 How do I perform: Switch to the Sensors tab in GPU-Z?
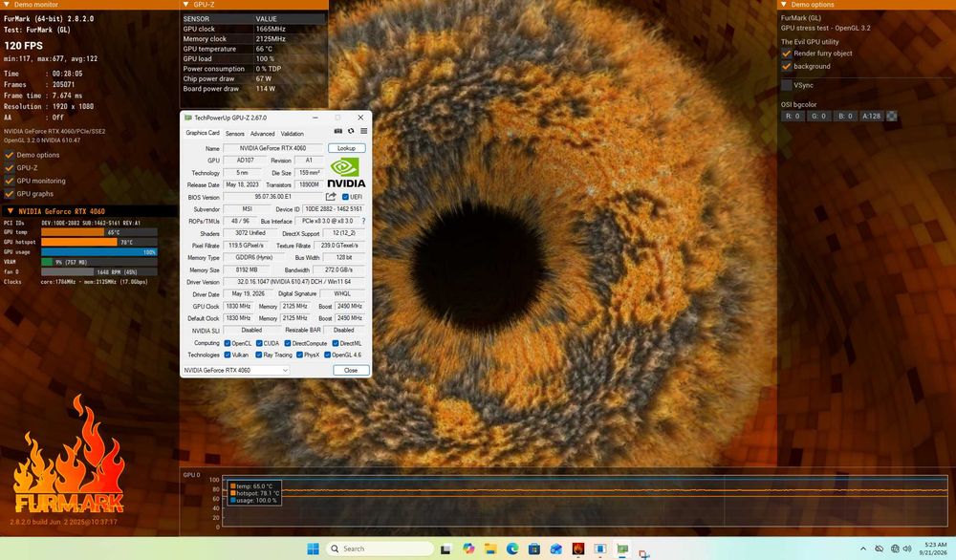tap(235, 134)
